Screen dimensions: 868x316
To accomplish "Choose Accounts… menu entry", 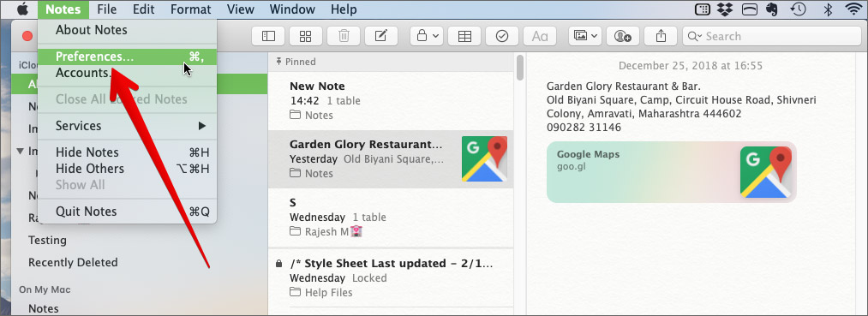I will [128, 73].
